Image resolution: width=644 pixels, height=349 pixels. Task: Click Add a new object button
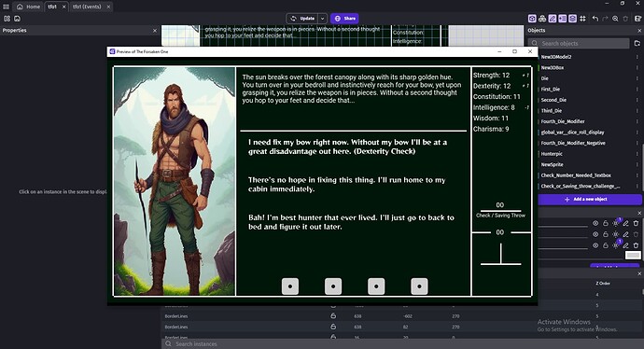[x=590, y=199]
